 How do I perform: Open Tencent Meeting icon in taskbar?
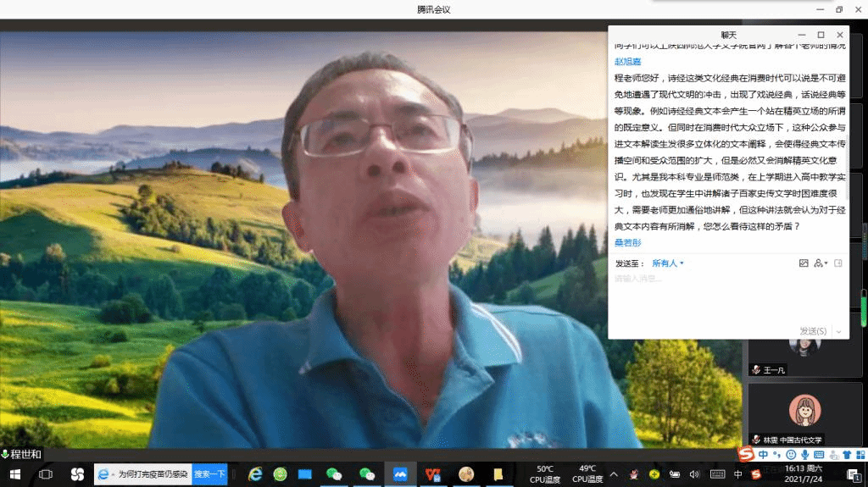(400, 474)
